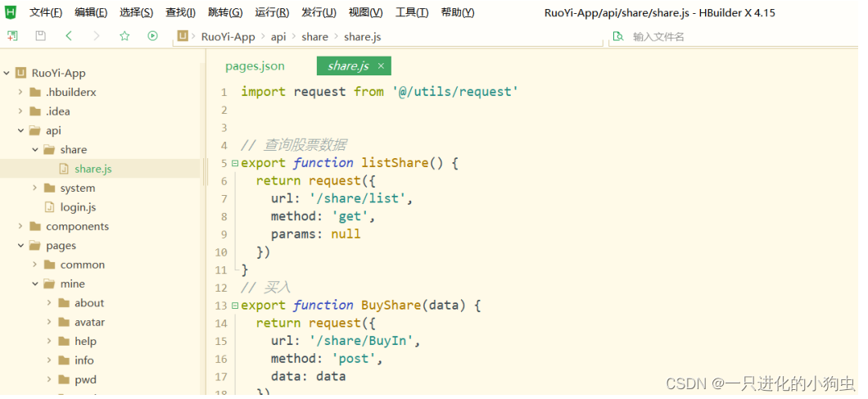Click the api breadcrumb segment
Viewport: 868px width, 399px height.
278,37
